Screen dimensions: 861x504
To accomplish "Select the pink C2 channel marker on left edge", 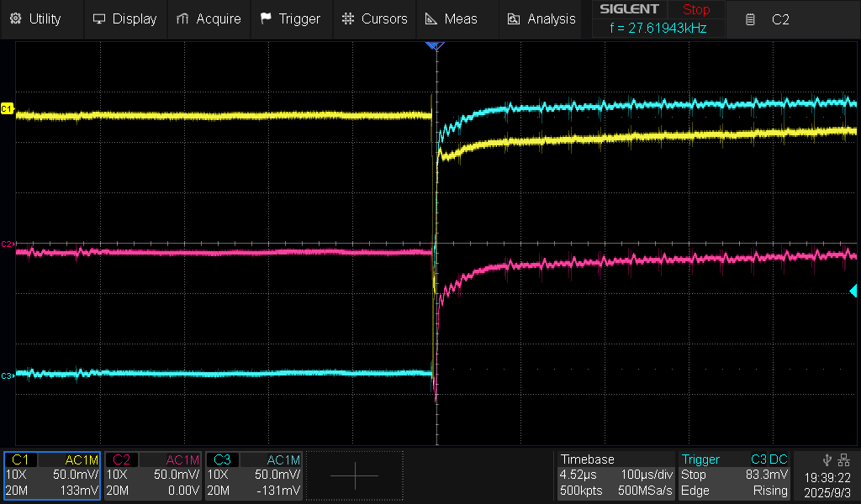I will click(x=8, y=244).
